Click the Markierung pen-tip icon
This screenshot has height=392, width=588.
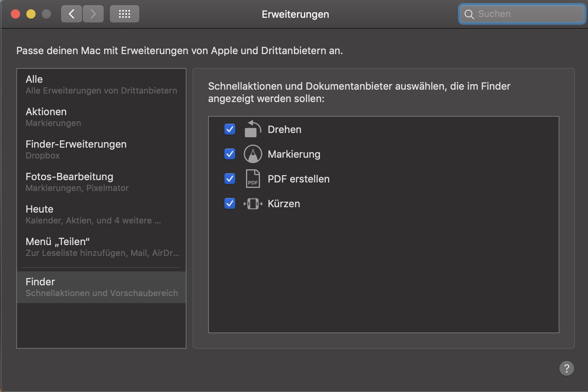coord(253,154)
